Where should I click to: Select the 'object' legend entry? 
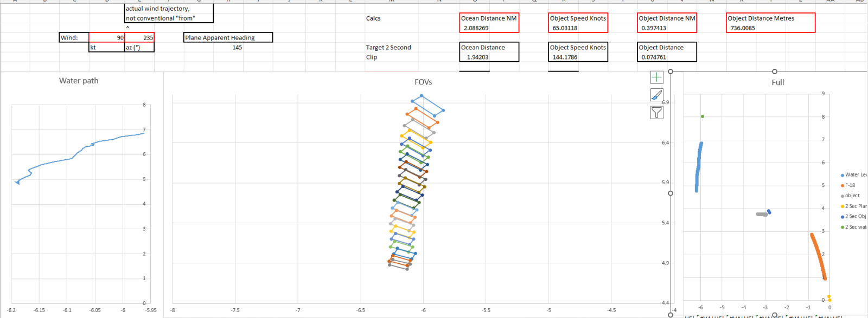coord(852,196)
